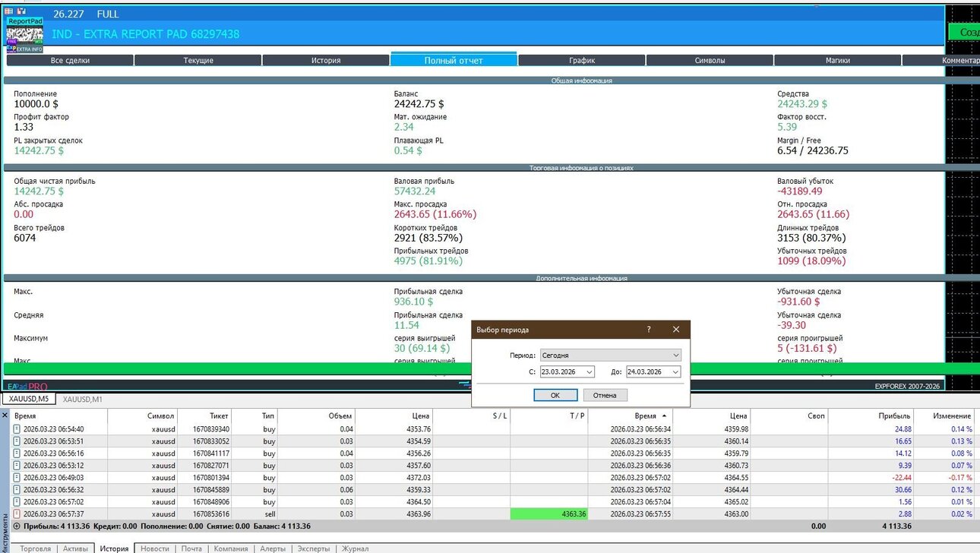The width and height of the screenshot is (980, 553).
Task: Open the Торговля toolbox tab
Action: pyautogui.click(x=36, y=548)
